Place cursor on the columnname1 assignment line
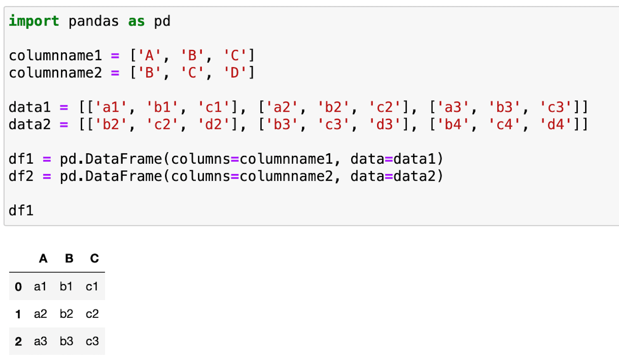The width and height of the screenshot is (619, 364). (132, 55)
